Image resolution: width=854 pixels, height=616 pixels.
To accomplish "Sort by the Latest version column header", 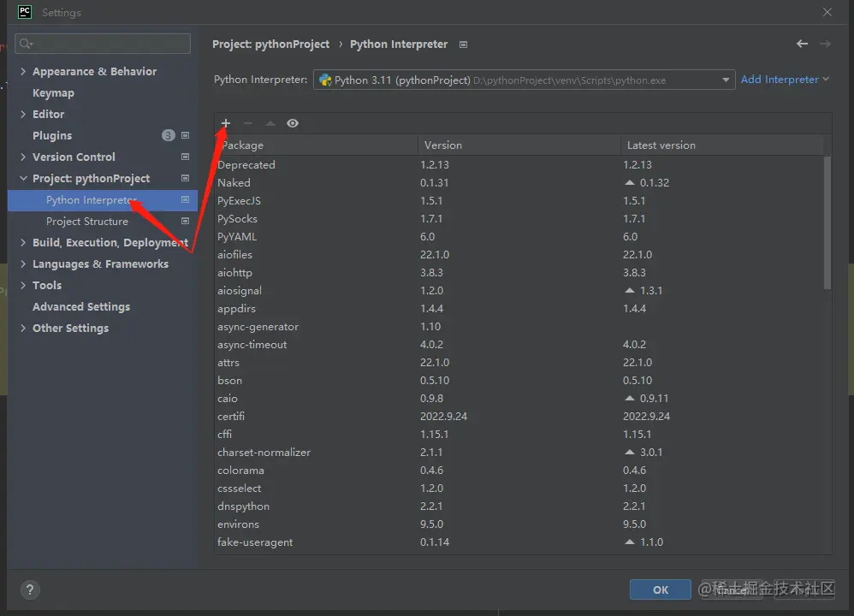I will [x=721, y=145].
